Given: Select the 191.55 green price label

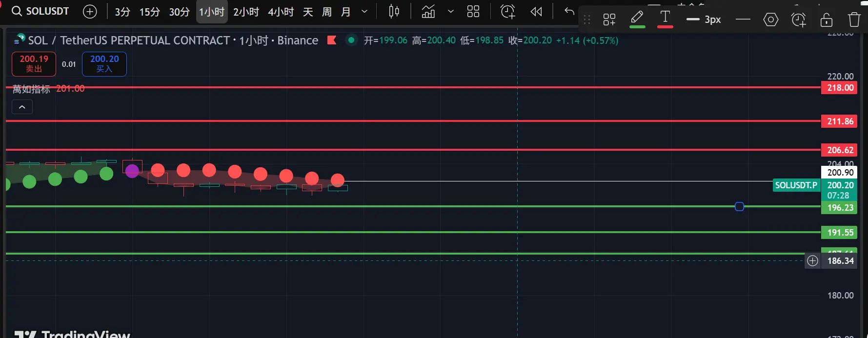Looking at the screenshot, I should point(839,232).
